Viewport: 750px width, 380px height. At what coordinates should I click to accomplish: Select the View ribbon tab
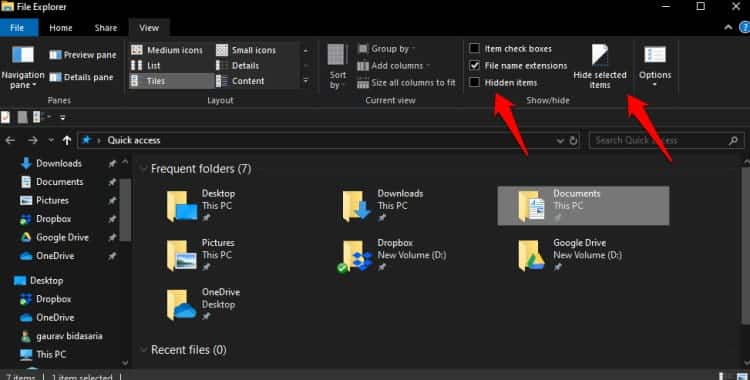click(x=149, y=28)
